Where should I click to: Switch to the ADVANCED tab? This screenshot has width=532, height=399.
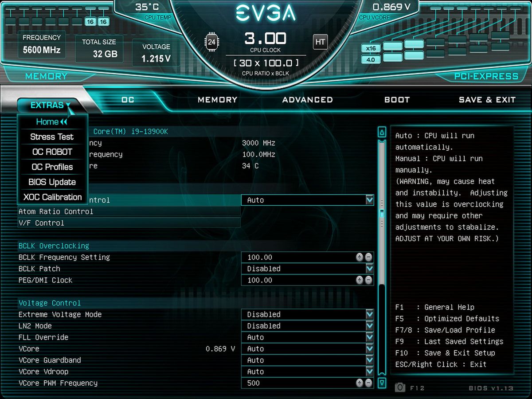point(308,100)
